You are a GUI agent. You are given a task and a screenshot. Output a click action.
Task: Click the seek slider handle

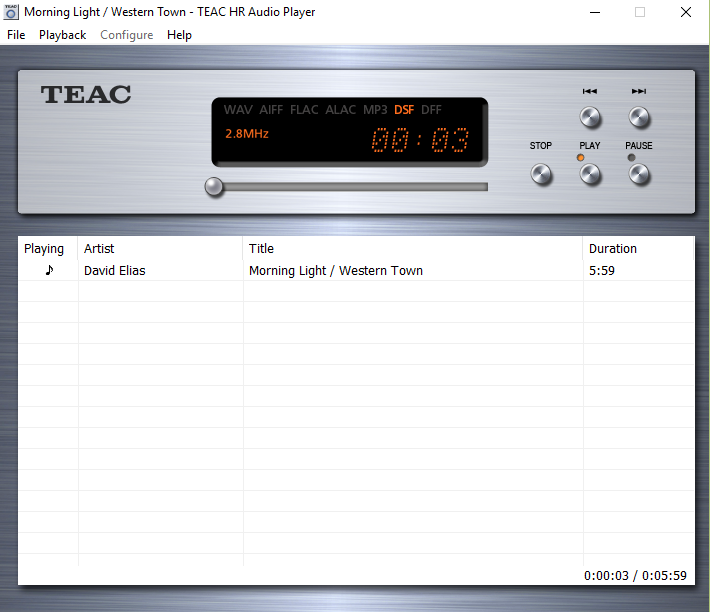tap(214, 186)
